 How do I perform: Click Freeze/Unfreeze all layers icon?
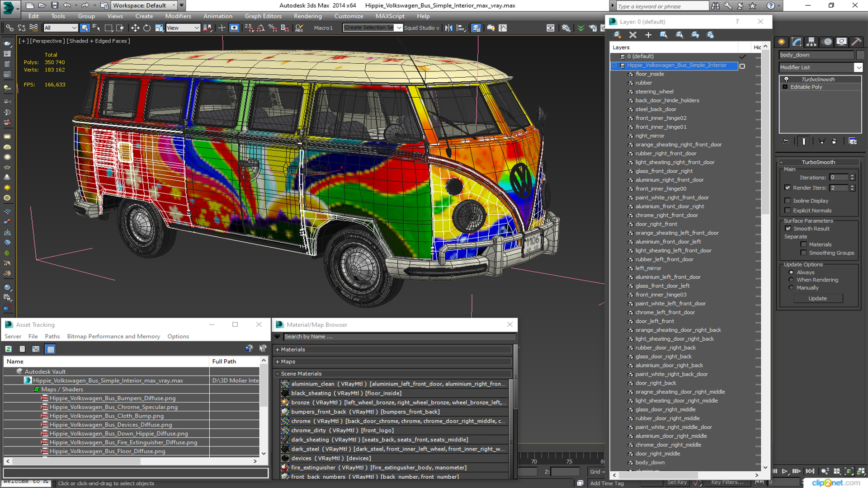[x=710, y=35]
